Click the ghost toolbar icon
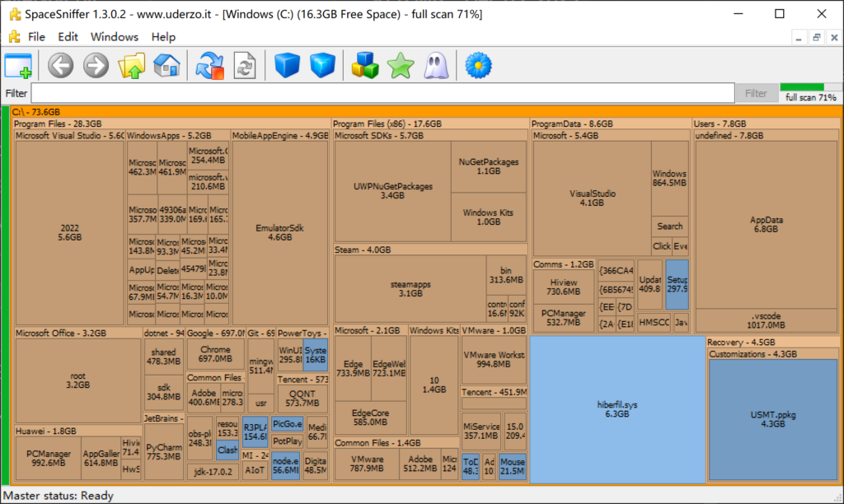Viewport: 844px width, 504px height. point(436,66)
